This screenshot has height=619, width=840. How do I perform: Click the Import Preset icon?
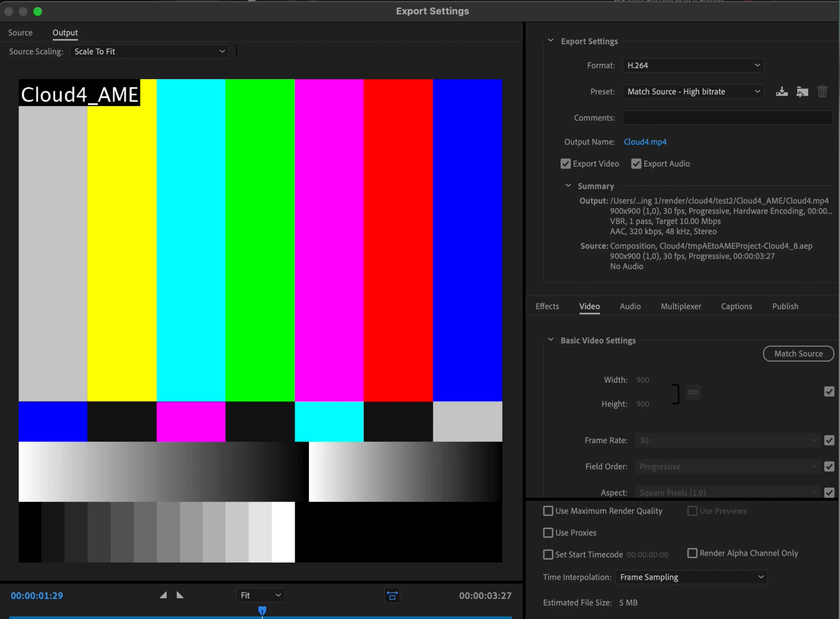point(802,91)
